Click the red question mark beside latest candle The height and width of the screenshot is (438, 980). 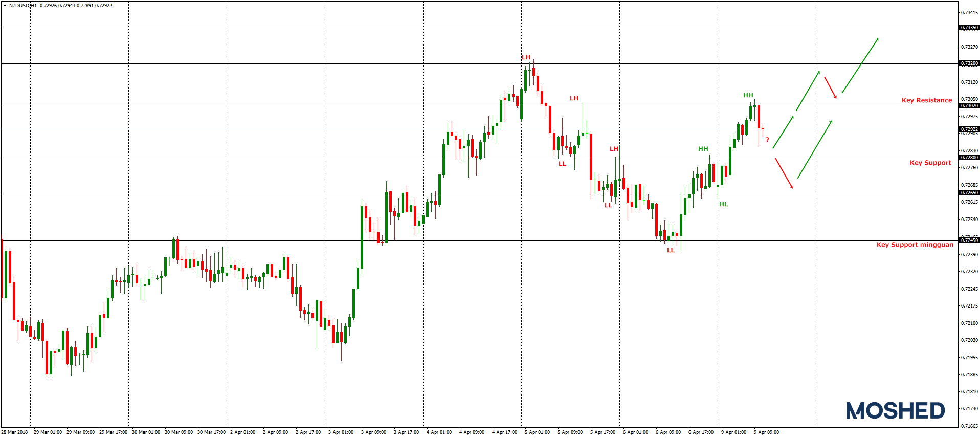[x=767, y=140]
